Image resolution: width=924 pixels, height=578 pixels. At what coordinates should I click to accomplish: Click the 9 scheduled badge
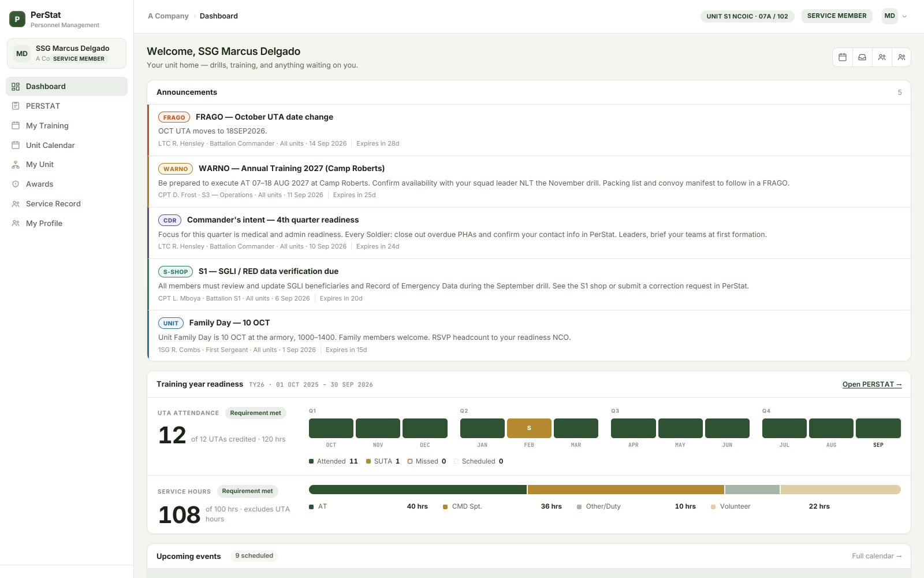254,556
